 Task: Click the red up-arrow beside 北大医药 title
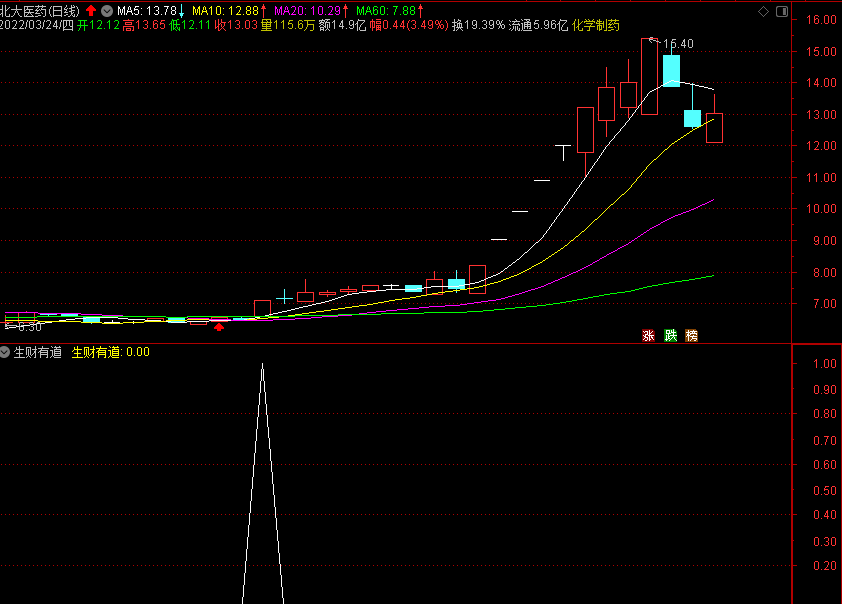pos(91,10)
